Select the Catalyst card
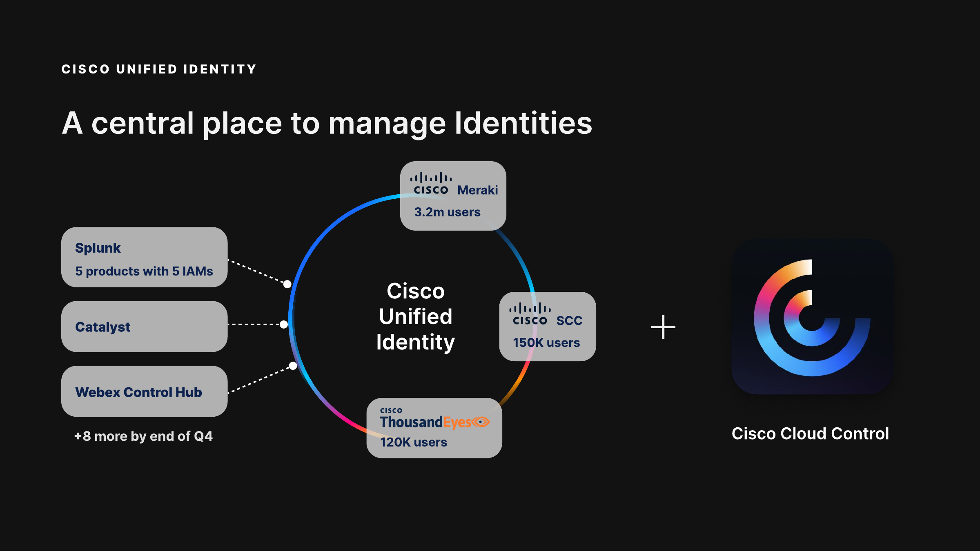This screenshot has width=980, height=551. [x=145, y=327]
